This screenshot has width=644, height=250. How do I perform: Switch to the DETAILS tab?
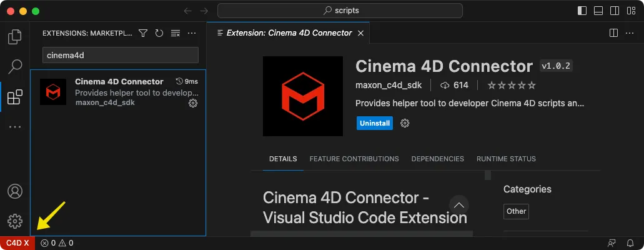[x=283, y=159]
